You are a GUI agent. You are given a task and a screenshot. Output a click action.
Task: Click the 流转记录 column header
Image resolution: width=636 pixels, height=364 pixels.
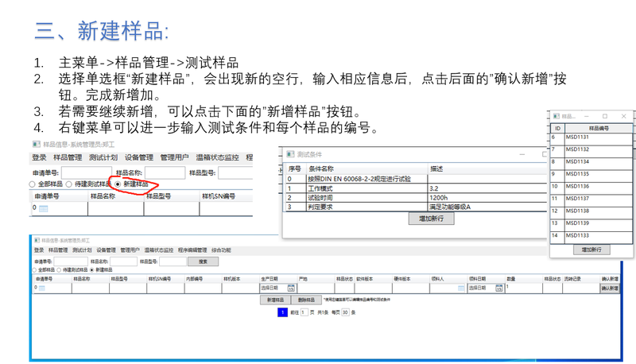pyautogui.click(x=580, y=279)
